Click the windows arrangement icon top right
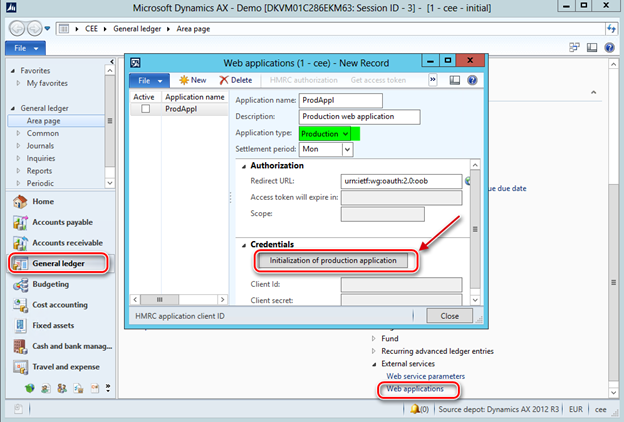The height and width of the screenshot is (422, 624). [574, 48]
